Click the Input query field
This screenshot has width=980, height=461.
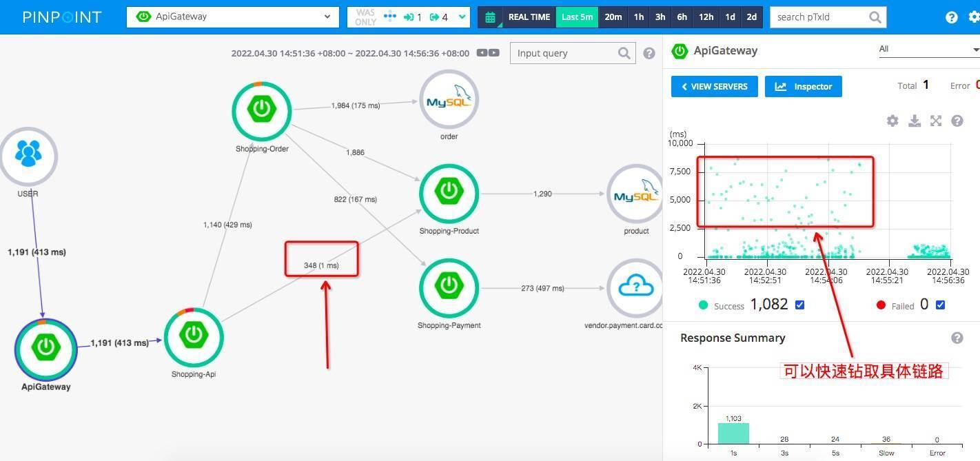[564, 53]
